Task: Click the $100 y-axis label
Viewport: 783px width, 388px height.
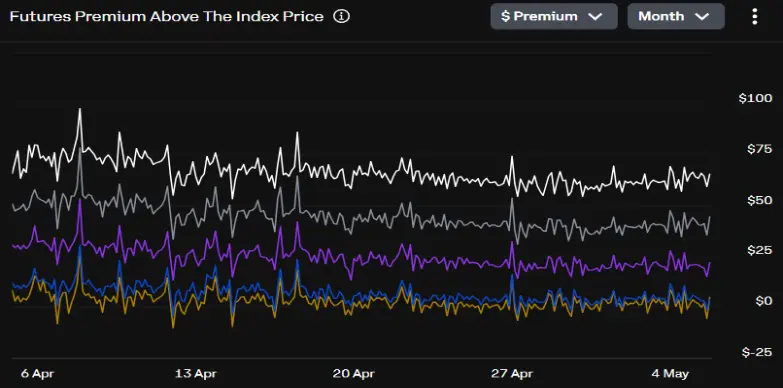Action: [756, 98]
